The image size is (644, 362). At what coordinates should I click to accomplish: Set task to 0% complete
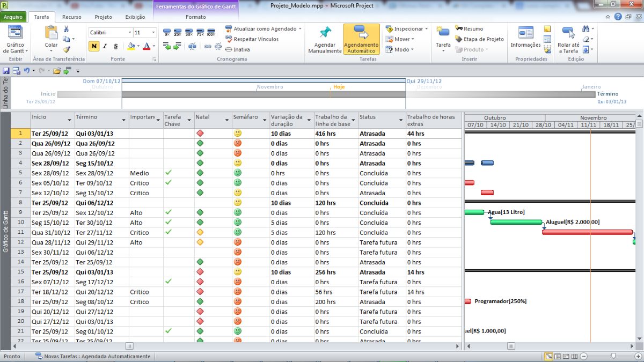click(x=167, y=32)
